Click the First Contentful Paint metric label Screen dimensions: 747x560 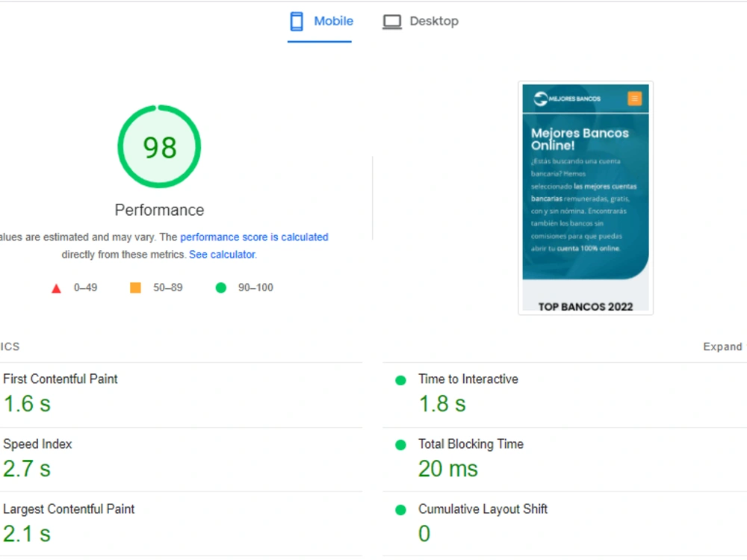60,379
